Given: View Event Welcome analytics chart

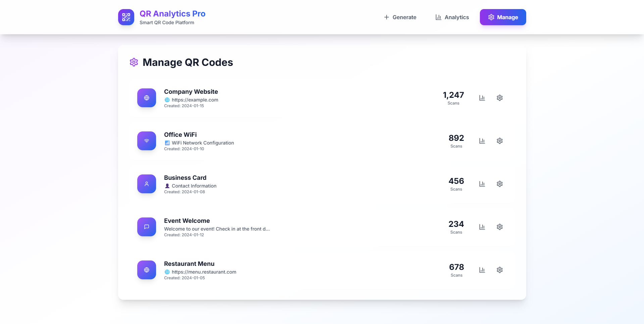Looking at the screenshot, I should (x=482, y=227).
